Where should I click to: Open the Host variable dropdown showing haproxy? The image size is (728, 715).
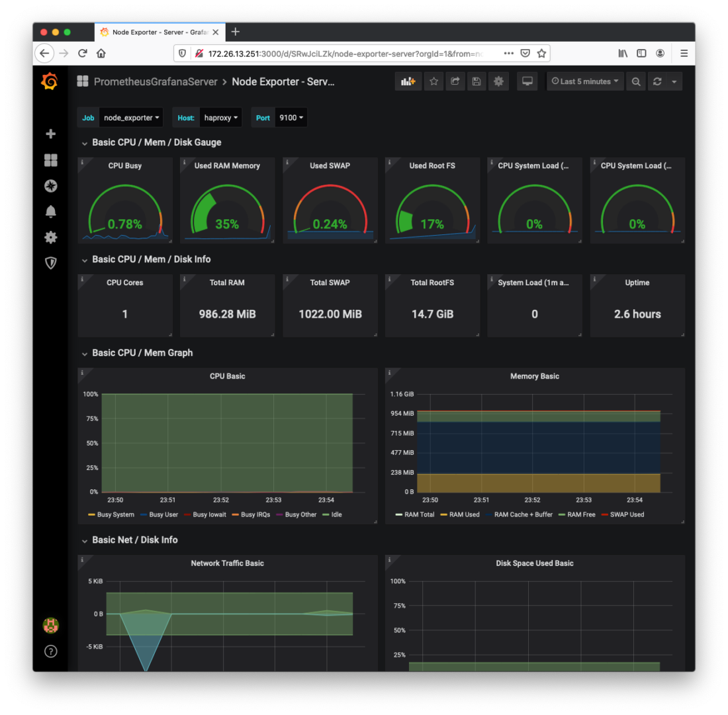click(x=220, y=117)
